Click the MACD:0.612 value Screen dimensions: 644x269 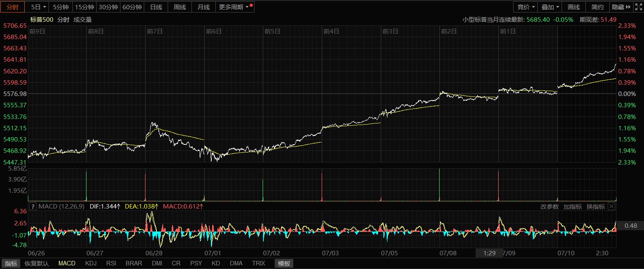(x=183, y=206)
